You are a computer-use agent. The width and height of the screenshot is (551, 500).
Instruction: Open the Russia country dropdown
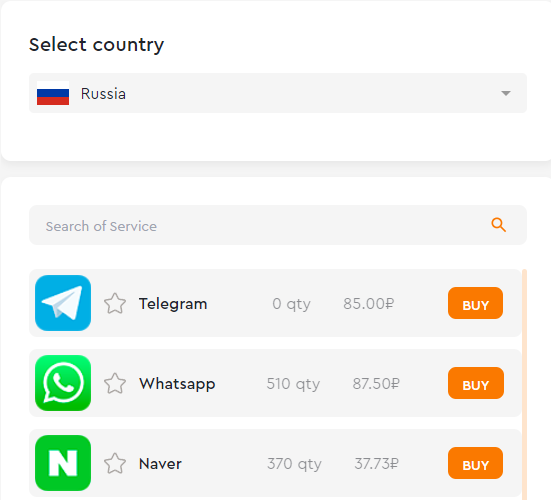[x=278, y=93]
